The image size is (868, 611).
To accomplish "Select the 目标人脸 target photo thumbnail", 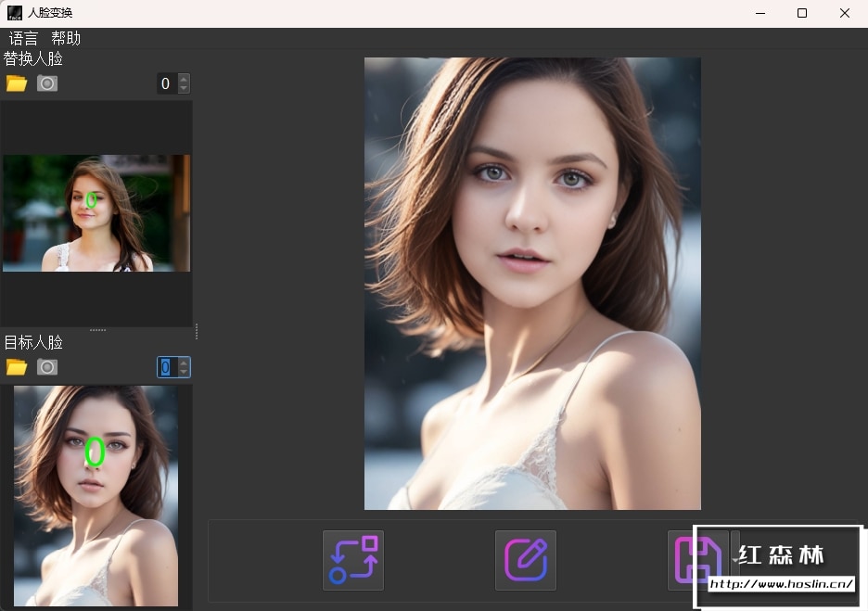I will (96, 496).
